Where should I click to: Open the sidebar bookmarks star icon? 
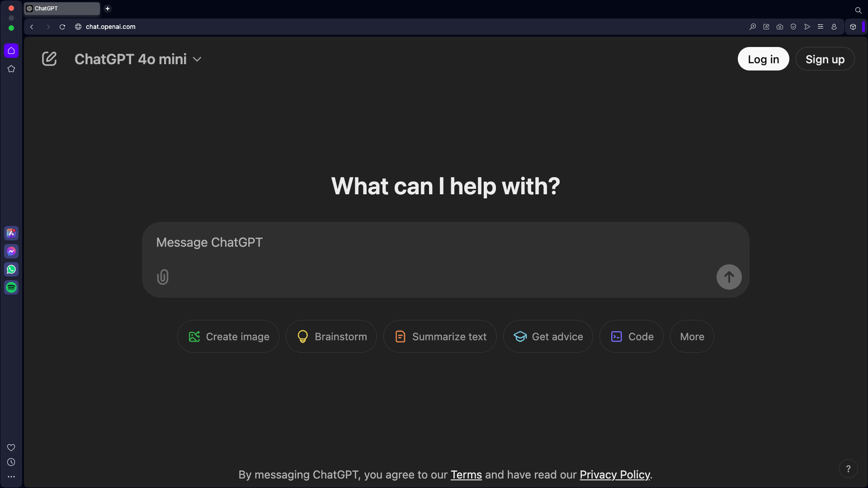tap(11, 69)
